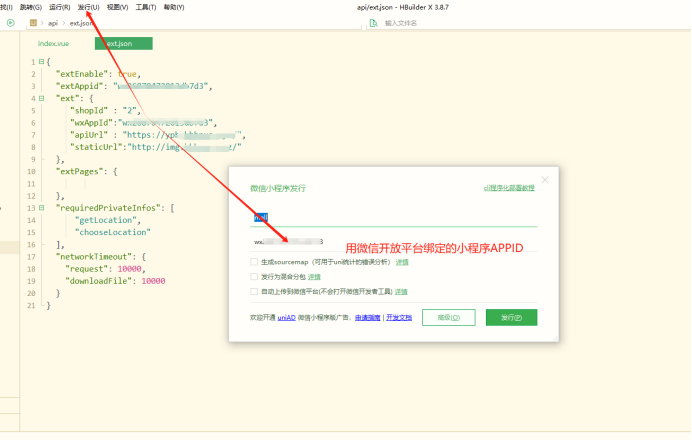Open the 帮助(Y) menu

coord(174,7)
